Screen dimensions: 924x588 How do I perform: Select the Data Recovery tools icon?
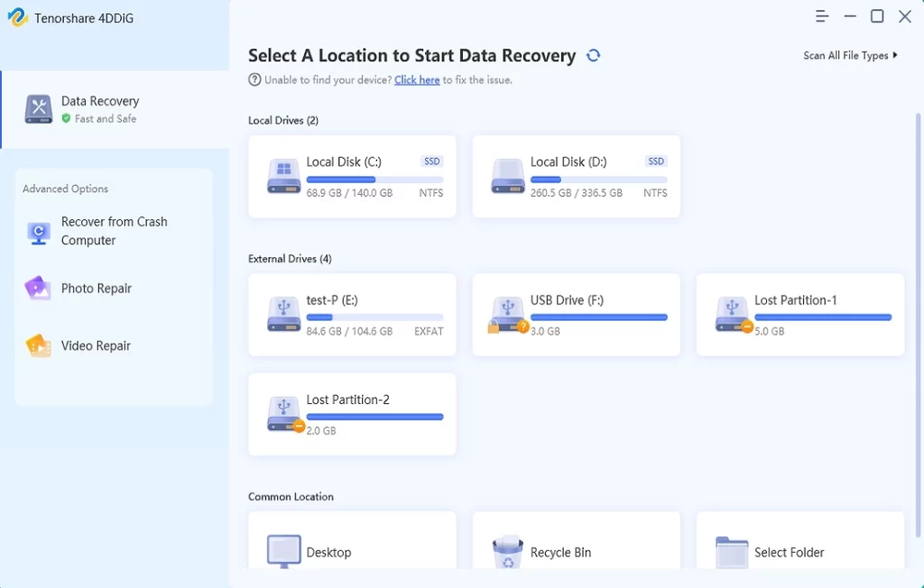point(39,109)
